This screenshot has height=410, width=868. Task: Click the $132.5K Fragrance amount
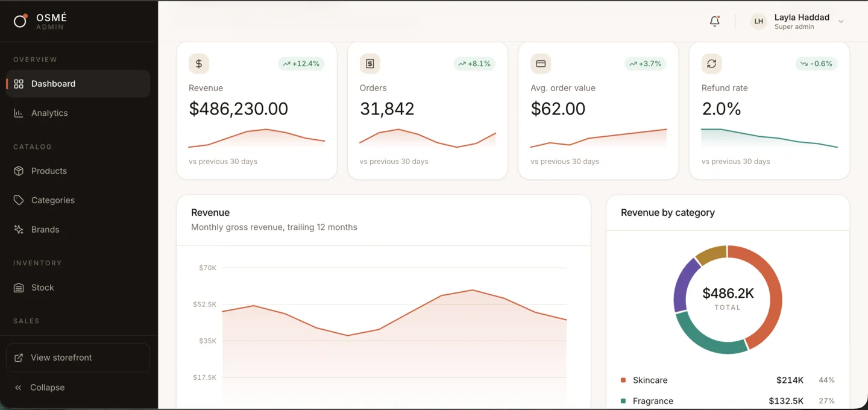tap(786, 401)
